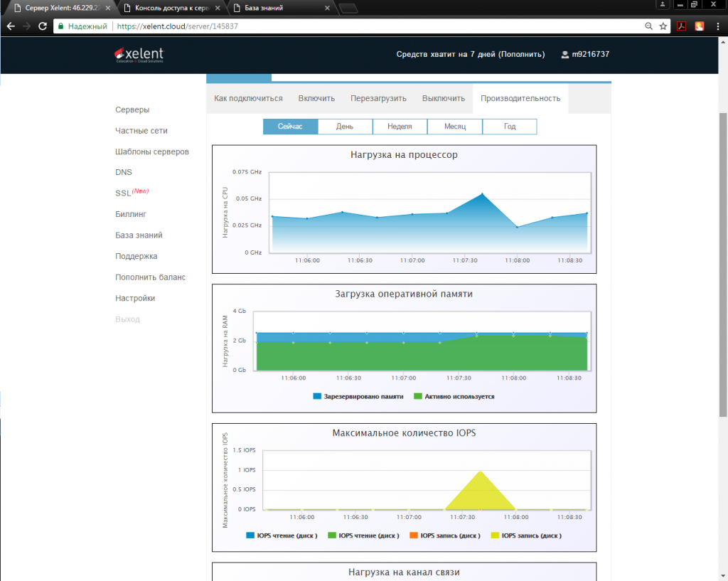The width and height of the screenshot is (728, 581).
Task: Go to DNS in the sidebar
Action: [x=124, y=172]
